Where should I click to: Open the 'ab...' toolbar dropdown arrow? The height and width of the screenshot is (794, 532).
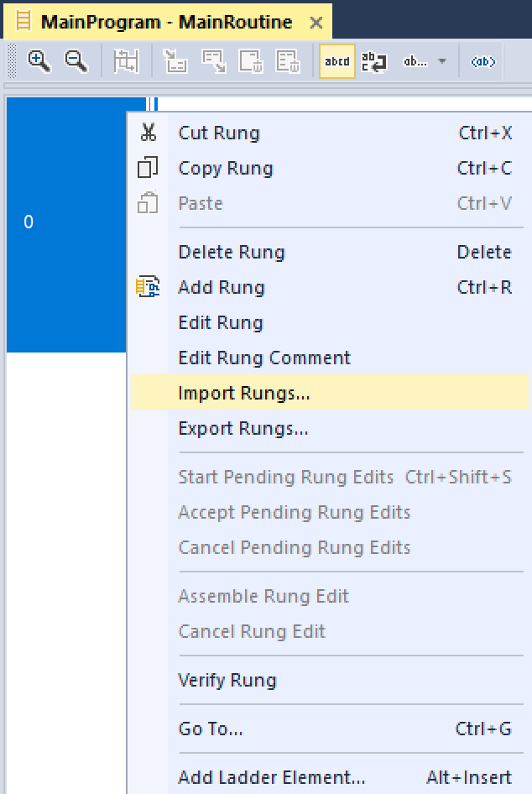coord(442,61)
